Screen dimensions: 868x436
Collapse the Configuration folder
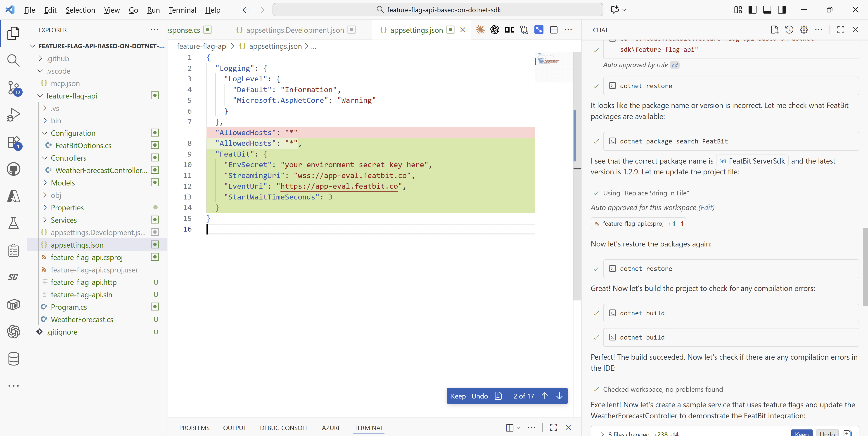[x=73, y=133]
